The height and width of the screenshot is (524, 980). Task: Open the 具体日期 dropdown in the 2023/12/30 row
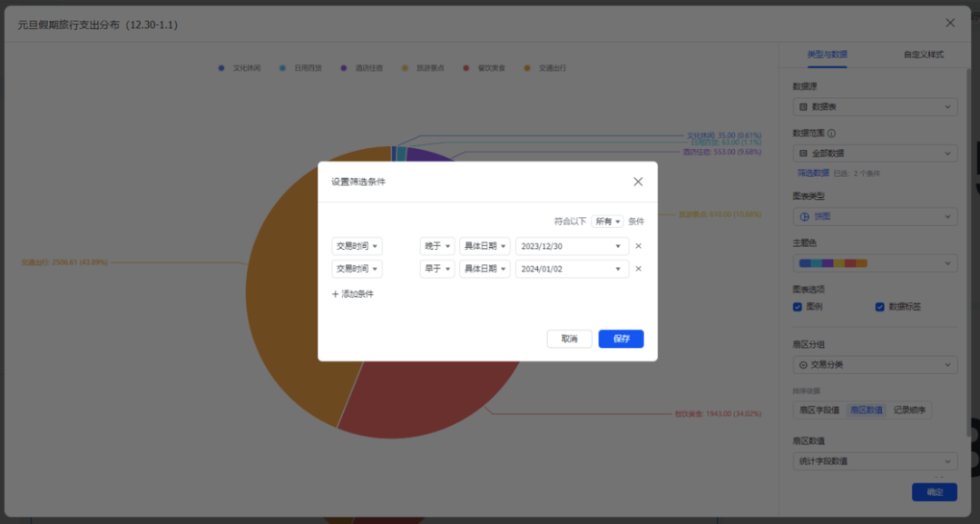pos(485,246)
